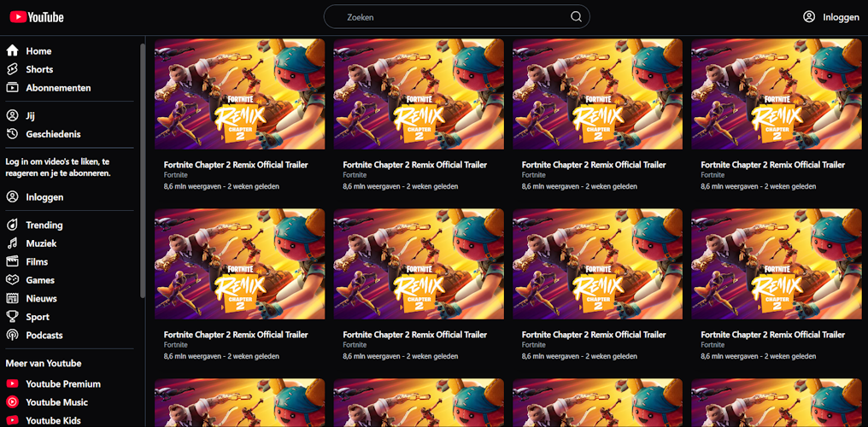The width and height of the screenshot is (868, 427).
Task: Click the sidebar vertical scrollbar
Action: [x=142, y=171]
